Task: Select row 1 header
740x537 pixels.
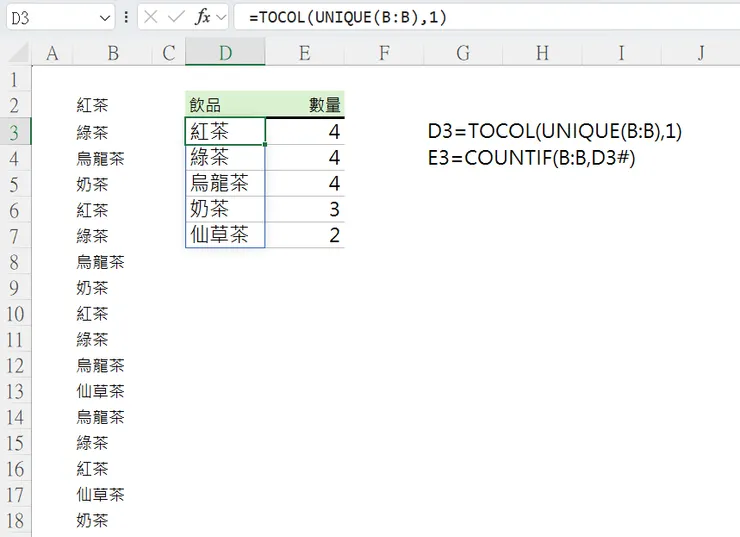Action: (x=15, y=79)
